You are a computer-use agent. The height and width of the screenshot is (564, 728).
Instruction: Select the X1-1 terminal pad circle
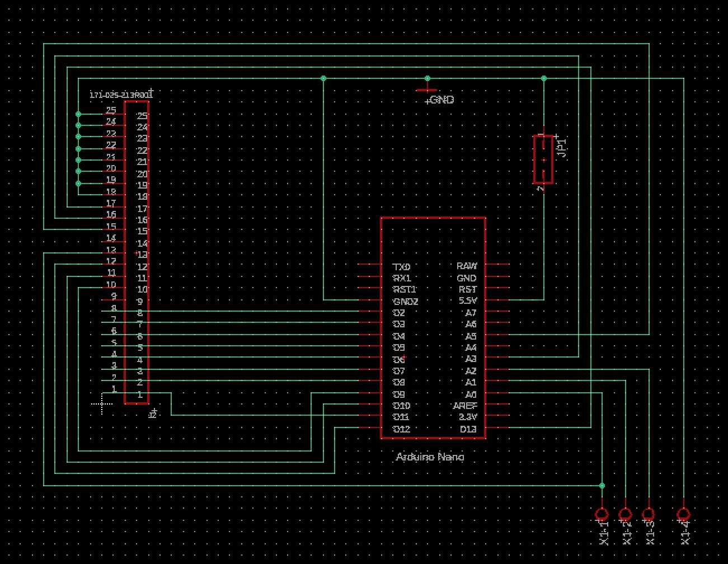coord(602,514)
